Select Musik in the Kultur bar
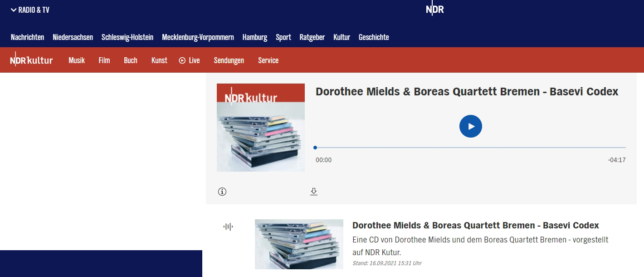 (77, 60)
